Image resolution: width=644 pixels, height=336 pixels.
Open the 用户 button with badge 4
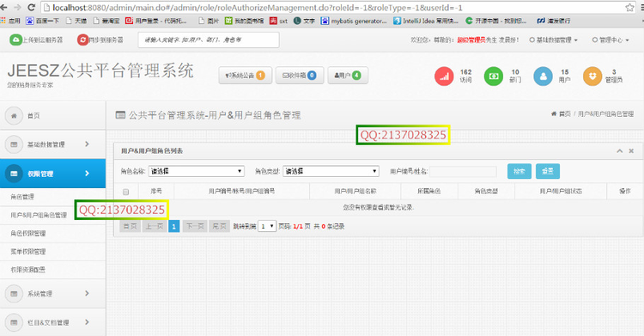coord(348,76)
